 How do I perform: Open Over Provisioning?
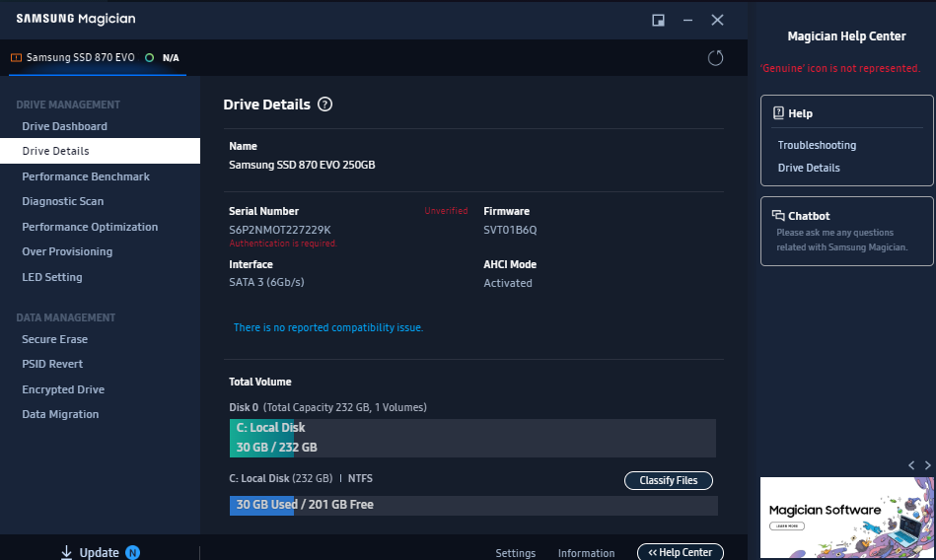[x=67, y=251]
